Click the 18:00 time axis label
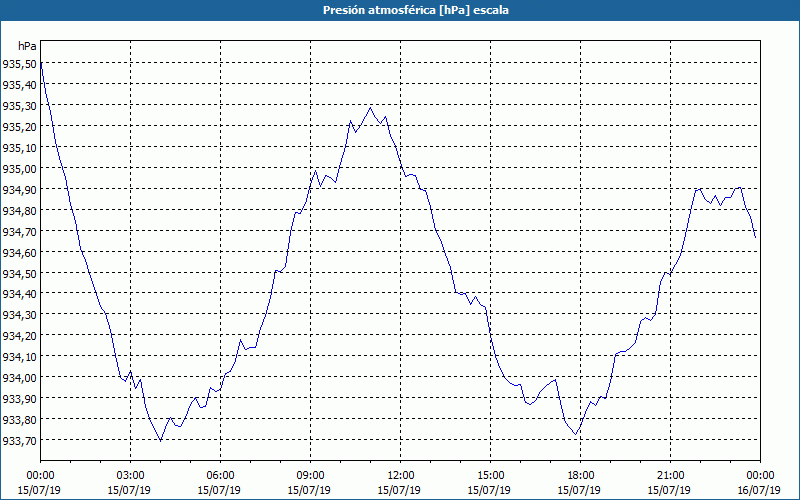Viewport: 800px width, 500px height. point(580,476)
